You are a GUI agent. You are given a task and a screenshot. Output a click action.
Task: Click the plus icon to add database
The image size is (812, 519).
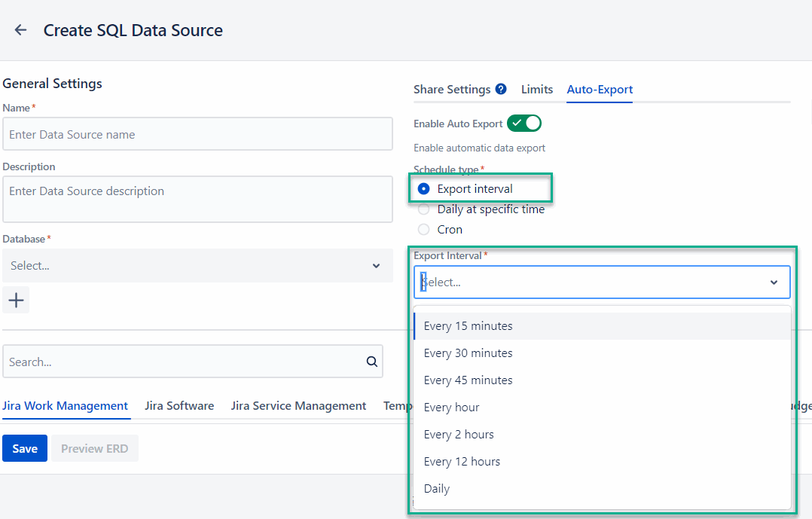(x=16, y=301)
